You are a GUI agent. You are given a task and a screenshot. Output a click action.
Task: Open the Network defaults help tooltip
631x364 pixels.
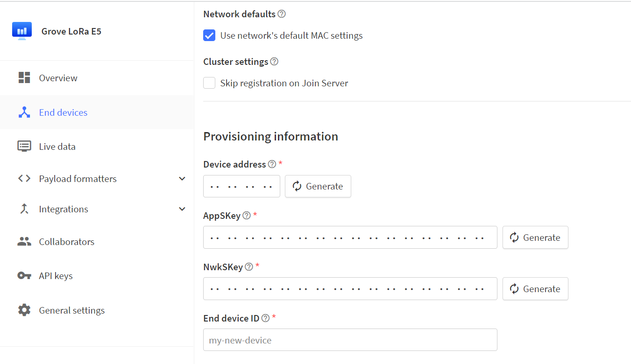tap(281, 14)
